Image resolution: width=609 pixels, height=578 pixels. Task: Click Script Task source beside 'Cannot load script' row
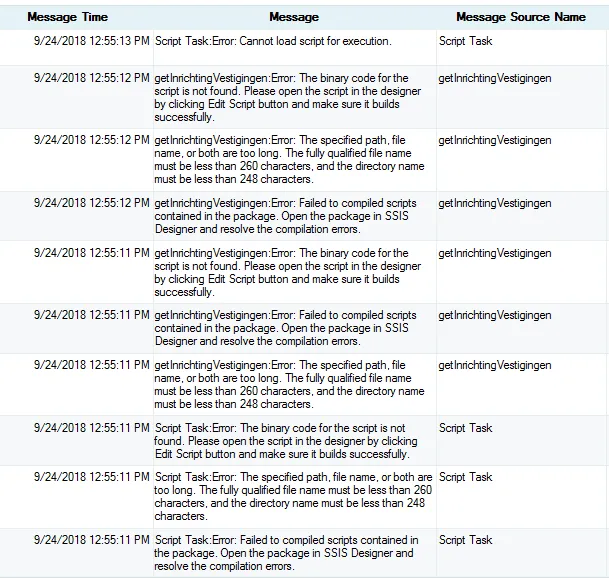(465, 41)
